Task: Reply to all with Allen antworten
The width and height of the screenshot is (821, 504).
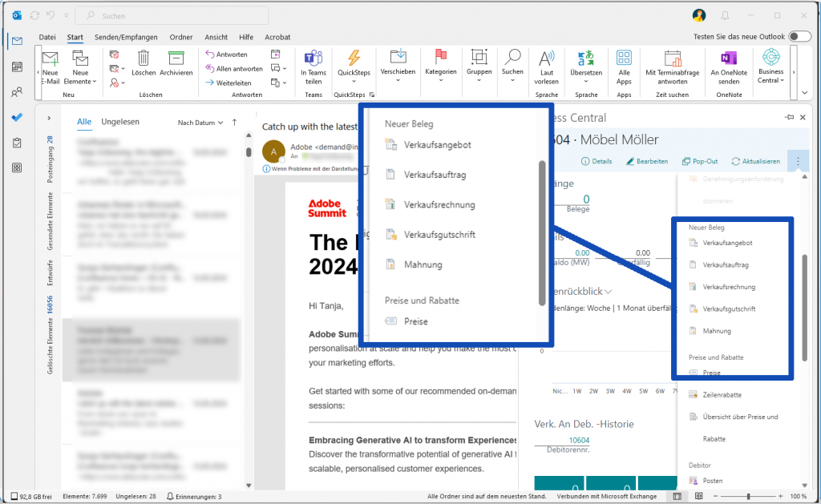Action: [234, 69]
